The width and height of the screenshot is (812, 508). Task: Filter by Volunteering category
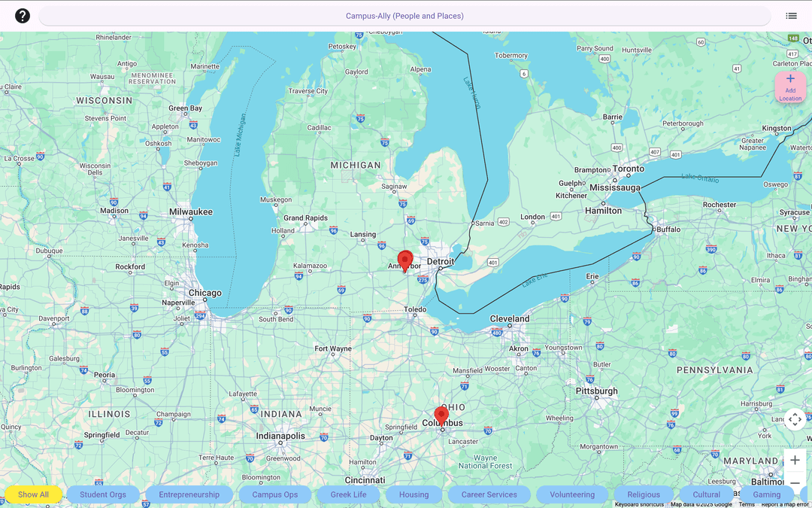(572, 494)
